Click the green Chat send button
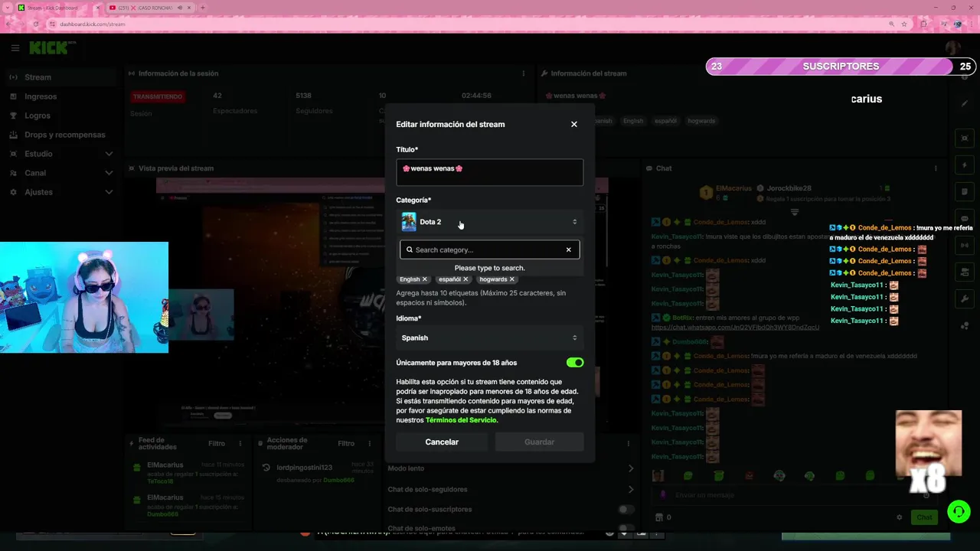The height and width of the screenshot is (551, 980). click(924, 517)
